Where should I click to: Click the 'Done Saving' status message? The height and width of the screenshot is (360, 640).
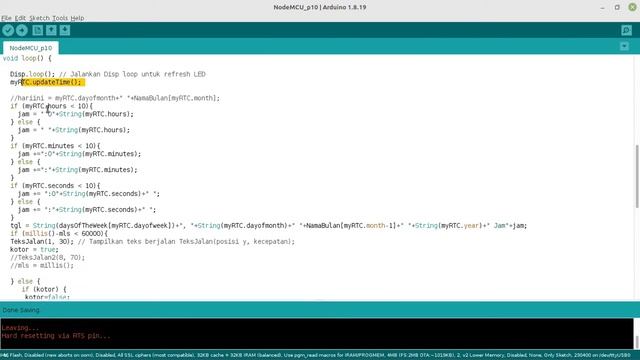point(21,310)
